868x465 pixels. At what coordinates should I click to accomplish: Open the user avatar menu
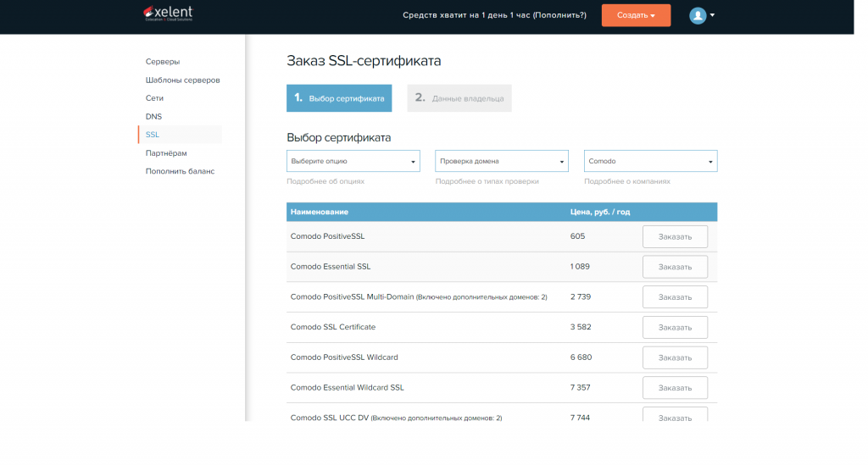pyautogui.click(x=698, y=15)
